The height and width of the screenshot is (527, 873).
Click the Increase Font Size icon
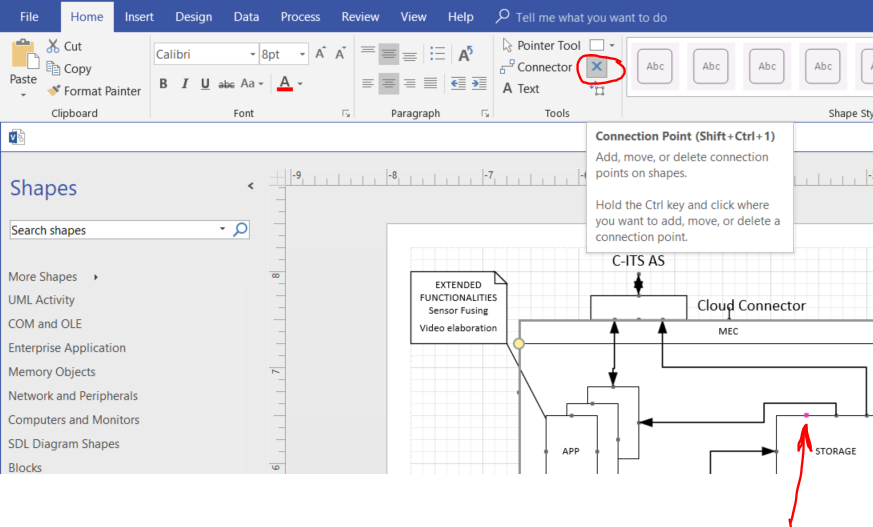[x=320, y=54]
